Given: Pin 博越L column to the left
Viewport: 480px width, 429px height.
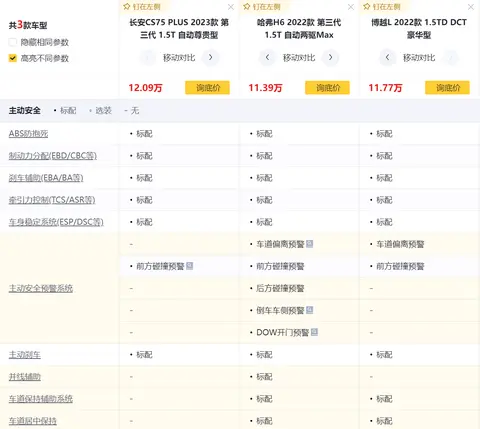Looking at the screenshot, I should pos(382,7).
